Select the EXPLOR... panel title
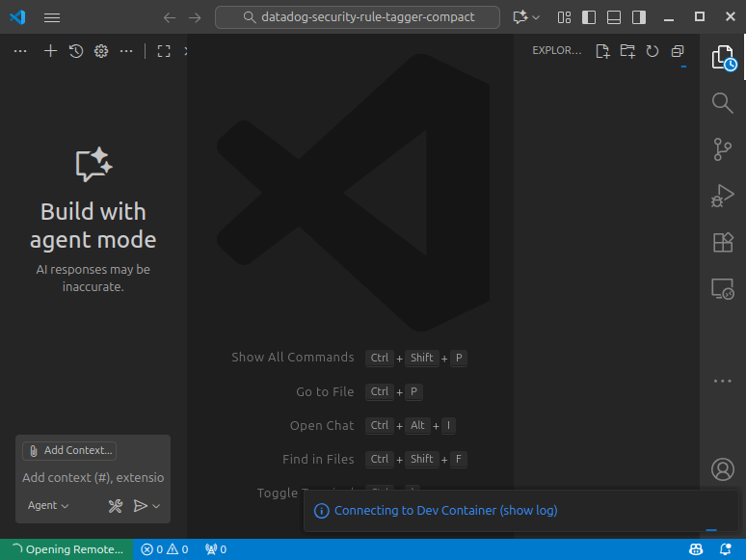Image resolution: width=746 pixels, height=560 pixels. tap(557, 50)
